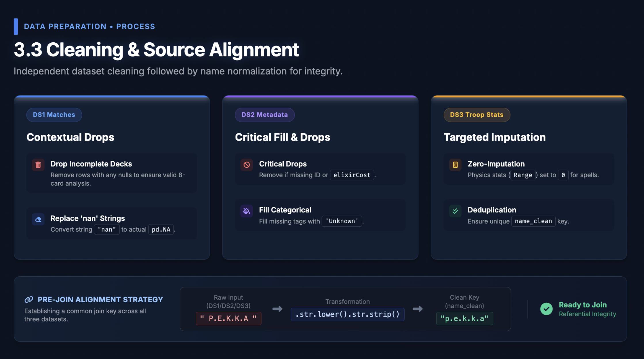
Task: Click the checkmark icon beside Deduplication
Action: point(455,211)
